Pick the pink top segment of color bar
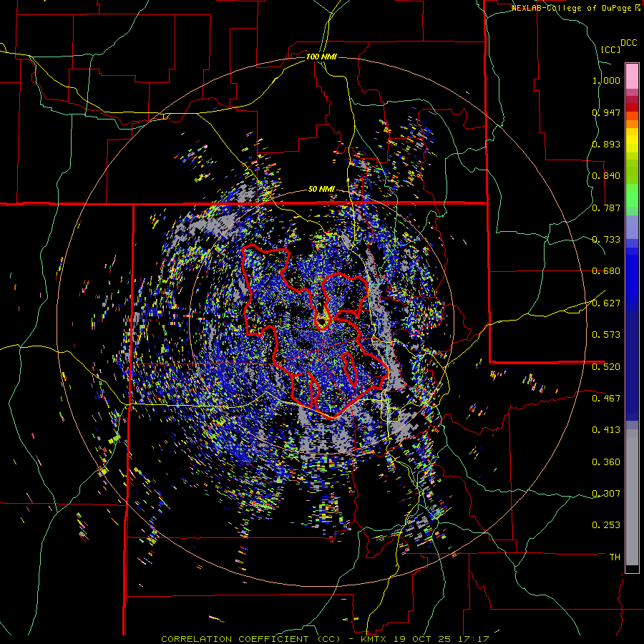Screen dimensions: 644x644 click(632, 76)
